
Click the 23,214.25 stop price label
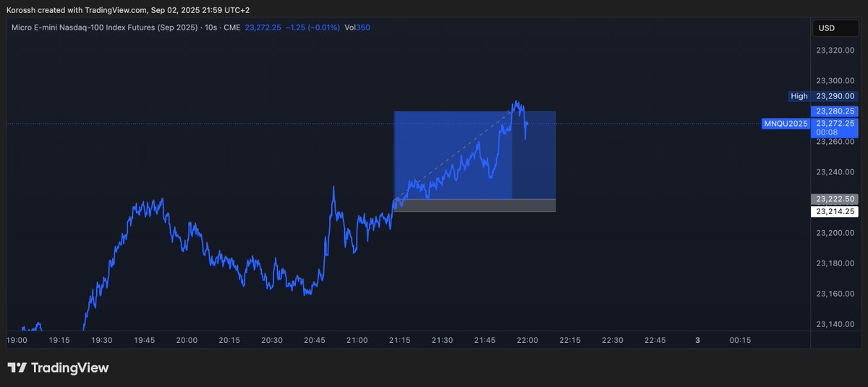coord(835,211)
